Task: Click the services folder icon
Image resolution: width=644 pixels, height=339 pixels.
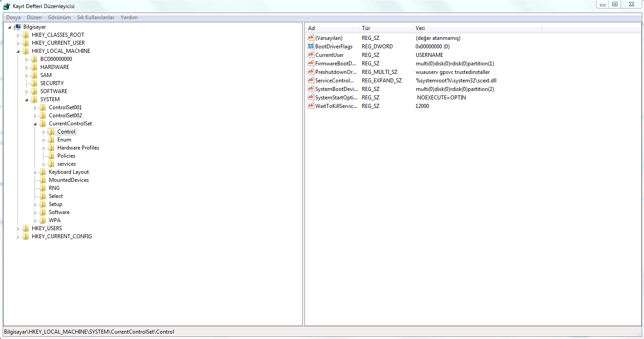Action: (x=52, y=164)
